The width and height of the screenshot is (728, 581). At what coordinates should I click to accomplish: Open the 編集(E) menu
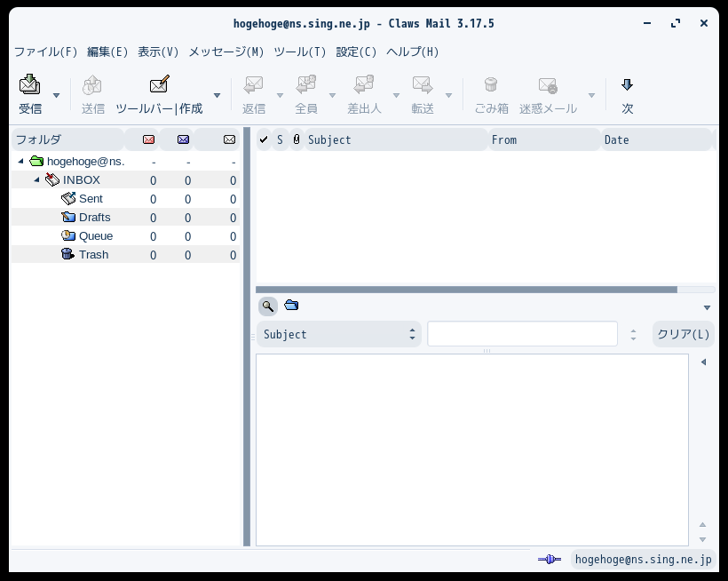pyautogui.click(x=107, y=52)
